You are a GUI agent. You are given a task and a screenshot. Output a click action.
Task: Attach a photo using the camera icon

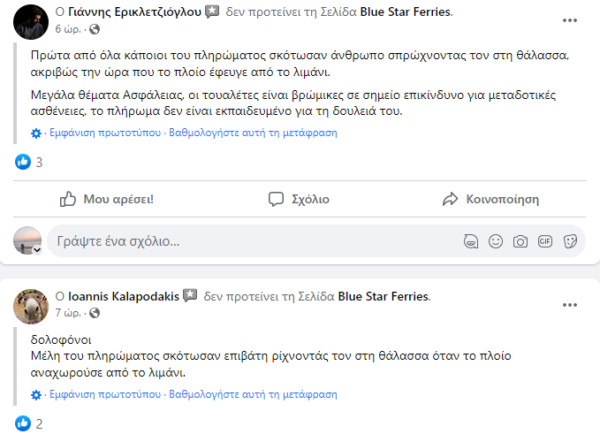(x=520, y=241)
